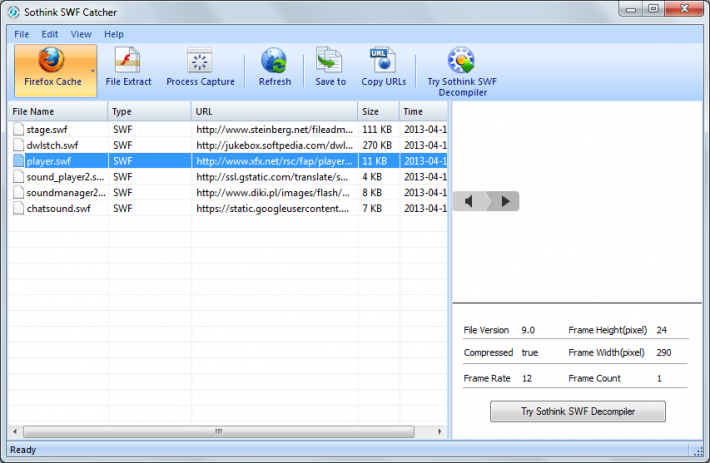
Task: Click the file icon next to sound_player2
Action: pos(19,177)
